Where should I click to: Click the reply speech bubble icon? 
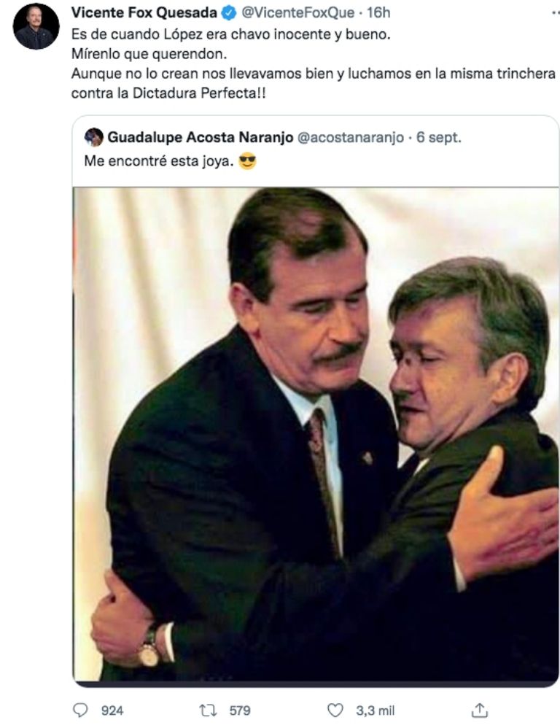click(81, 710)
